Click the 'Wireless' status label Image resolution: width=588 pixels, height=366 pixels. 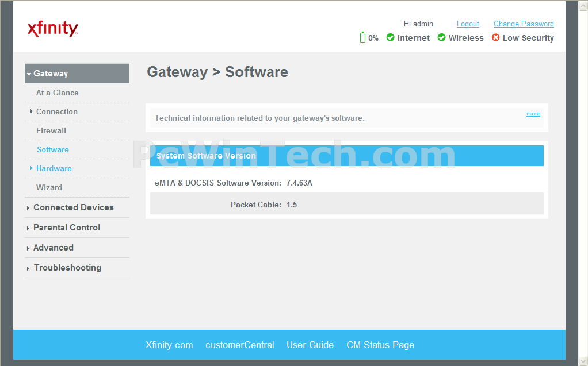(466, 38)
